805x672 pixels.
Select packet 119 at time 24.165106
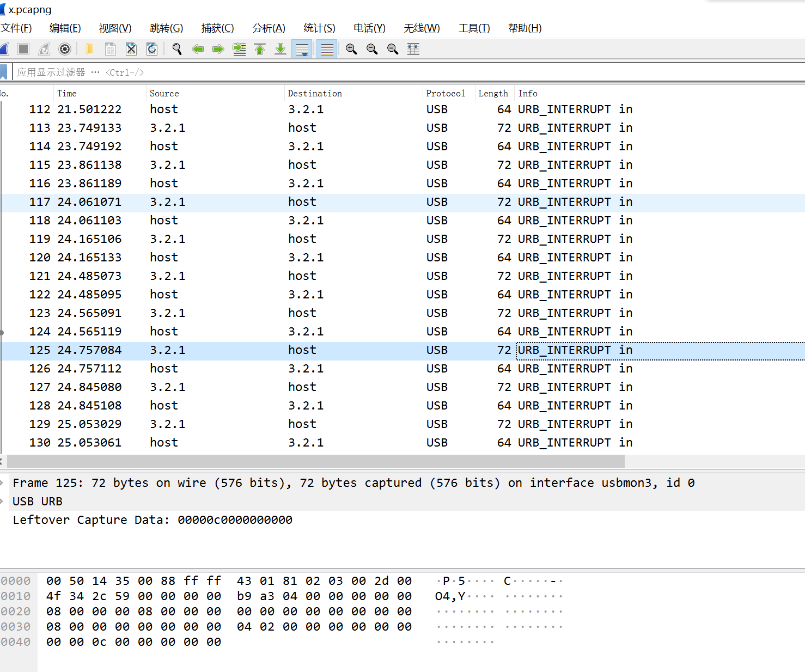[402, 239]
